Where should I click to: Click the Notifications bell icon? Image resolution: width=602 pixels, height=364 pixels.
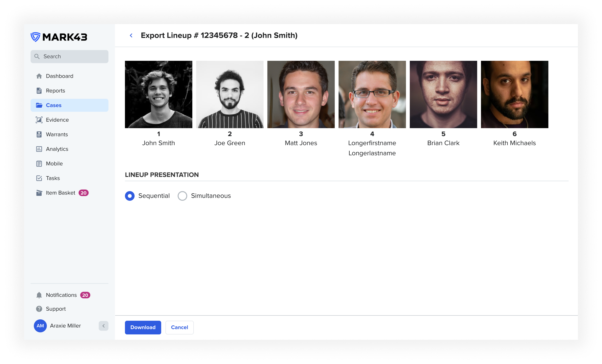(39, 295)
